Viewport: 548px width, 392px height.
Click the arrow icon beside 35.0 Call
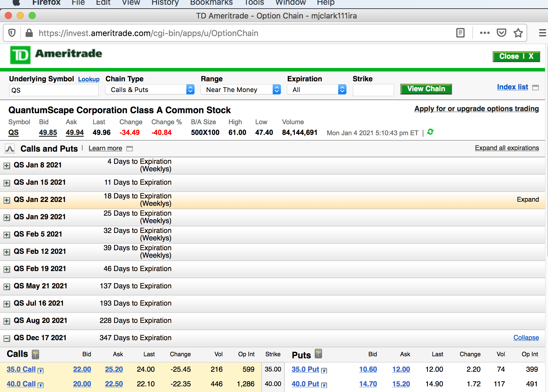(41, 371)
